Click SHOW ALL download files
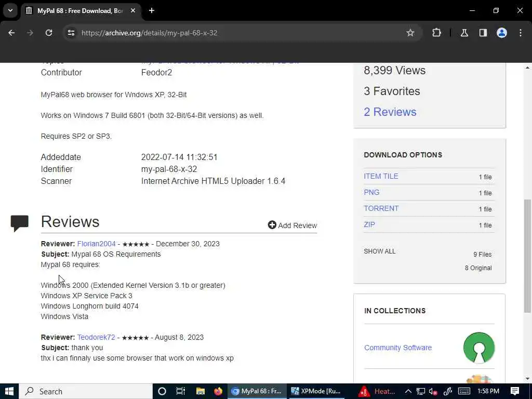This screenshot has height=399, width=532. (x=379, y=251)
